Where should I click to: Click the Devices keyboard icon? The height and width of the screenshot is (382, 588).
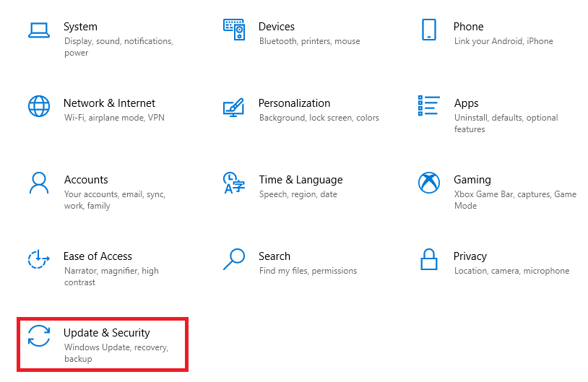234,30
